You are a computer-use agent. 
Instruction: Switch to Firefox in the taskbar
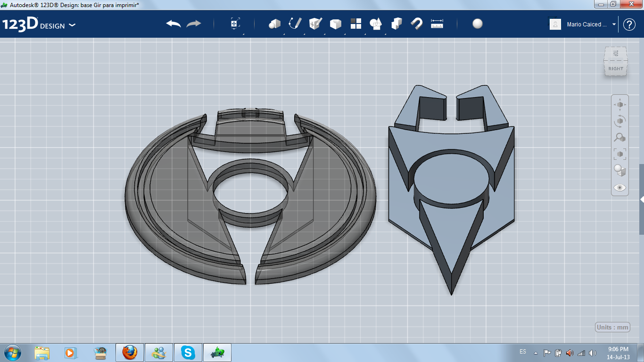click(x=129, y=353)
